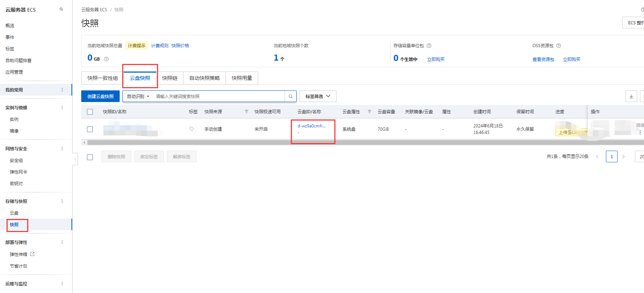Click the search magnifier button in the snapshot search box
The image size is (644, 293).
pos(290,96)
